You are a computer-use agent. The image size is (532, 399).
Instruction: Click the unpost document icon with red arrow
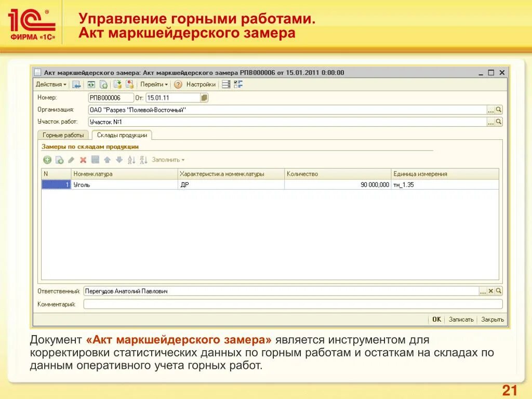pos(129,85)
